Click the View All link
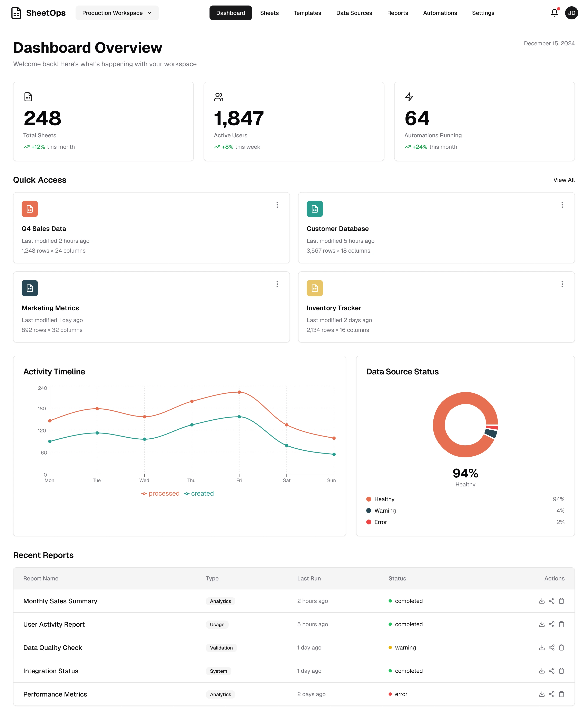Image resolution: width=588 pixels, height=719 pixels. click(564, 180)
